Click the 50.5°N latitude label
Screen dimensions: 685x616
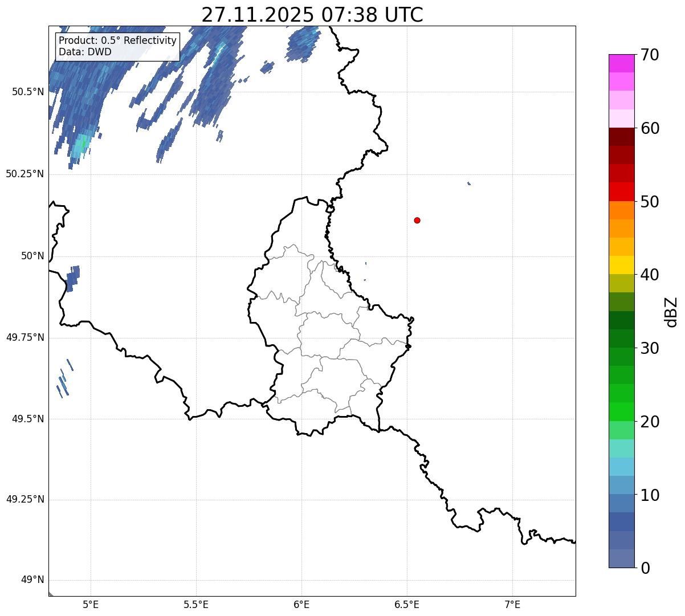pos(28,92)
